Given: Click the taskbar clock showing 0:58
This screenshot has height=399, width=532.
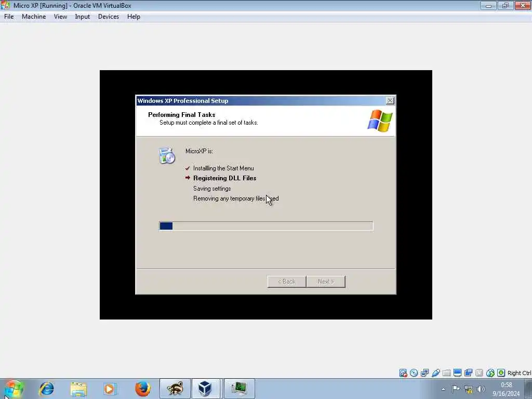Looking at the screenshot, I should [x=506, y=389].
